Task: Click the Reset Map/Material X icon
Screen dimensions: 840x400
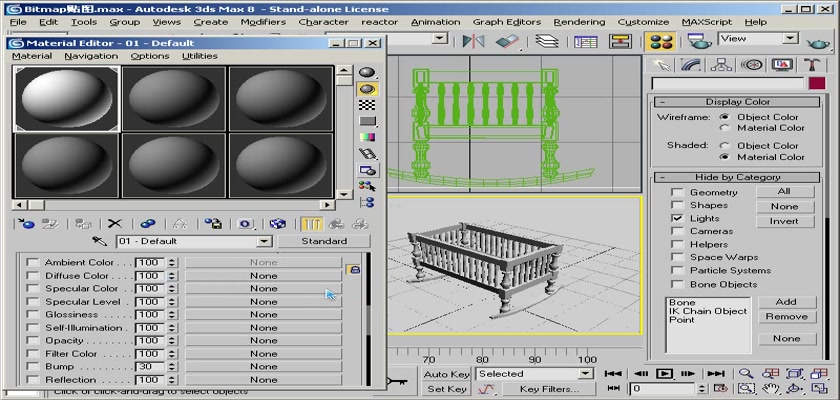Action: coord(115,224)
